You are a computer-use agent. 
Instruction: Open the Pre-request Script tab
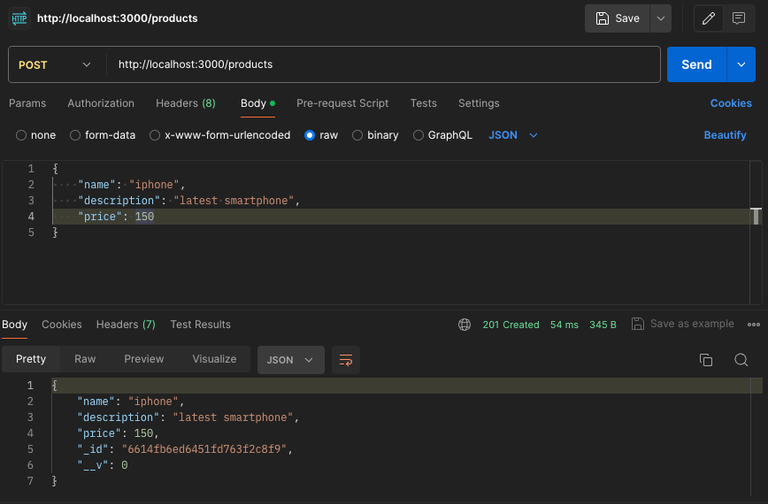coord(342,103)
